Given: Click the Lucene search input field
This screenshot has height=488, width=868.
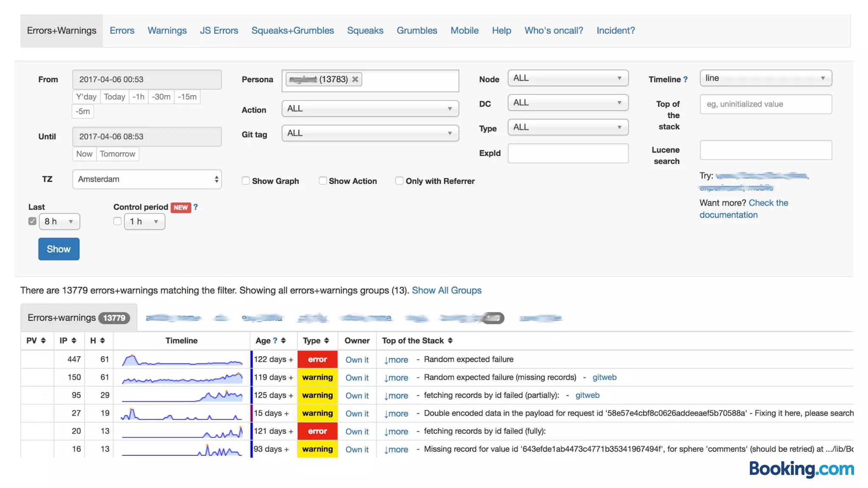Looking at the screenshot, I should point(765,150).
